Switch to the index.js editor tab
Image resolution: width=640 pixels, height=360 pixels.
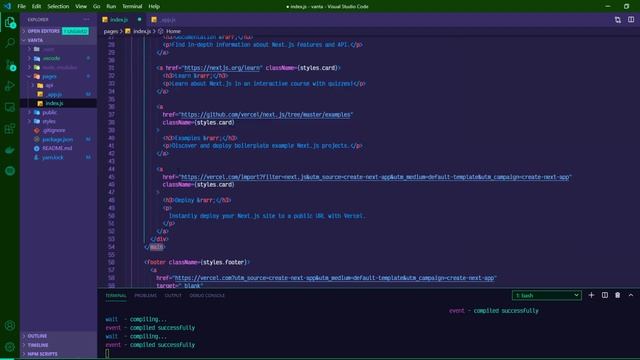coord(122,20)
